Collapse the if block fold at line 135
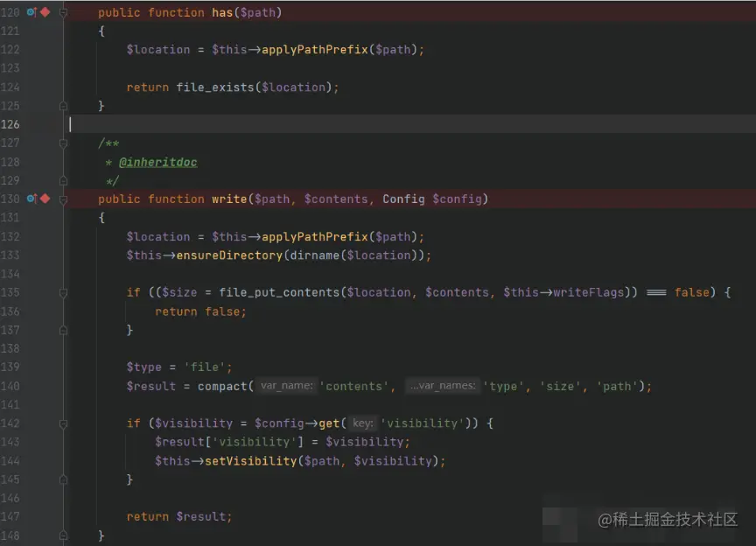 pos(63,293)
